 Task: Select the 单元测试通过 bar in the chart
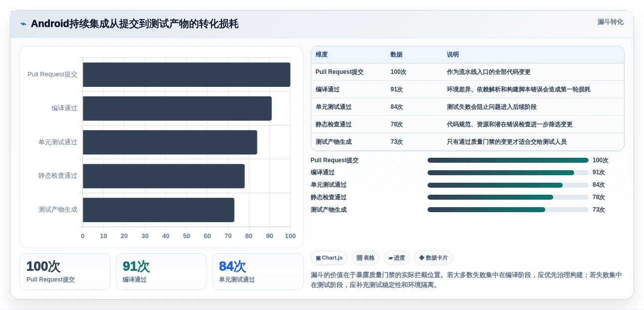pos(170,142)
